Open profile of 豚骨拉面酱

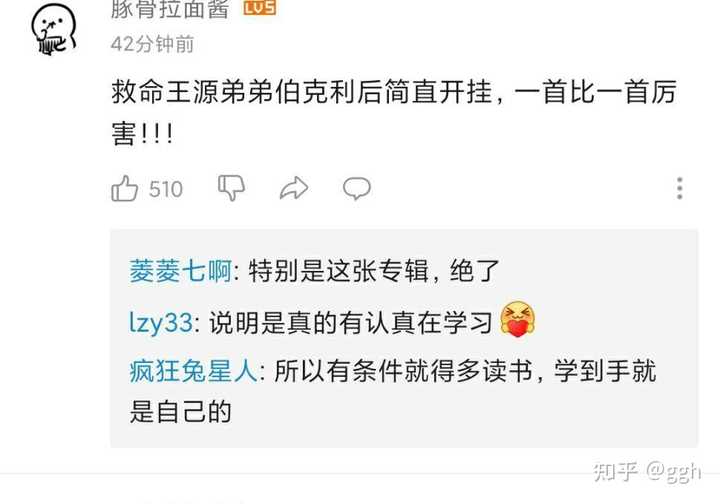(170, 9)
